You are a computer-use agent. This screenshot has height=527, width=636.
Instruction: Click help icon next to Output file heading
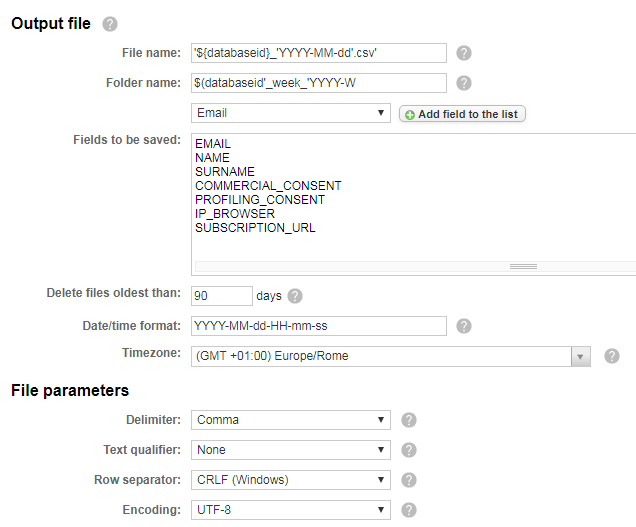coord(110,23)
